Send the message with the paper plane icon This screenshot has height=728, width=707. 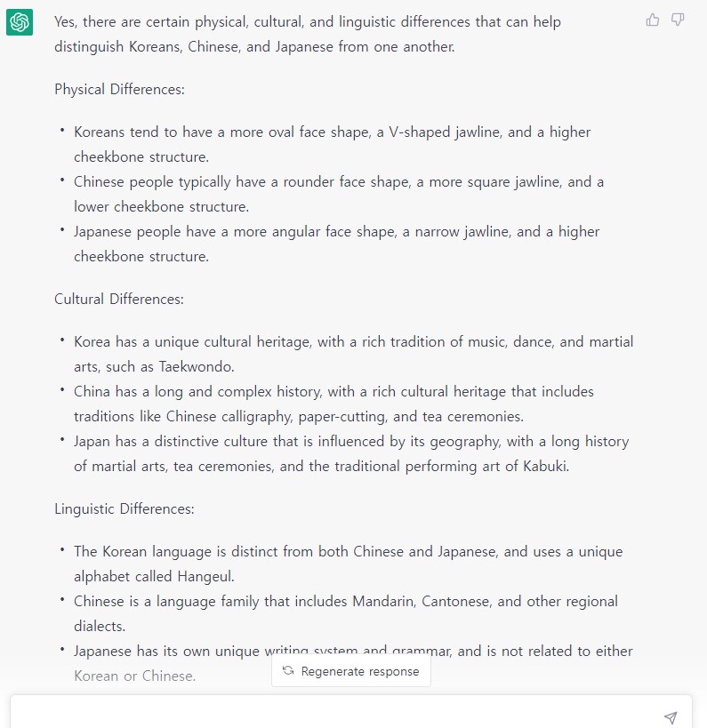[671, 717]
